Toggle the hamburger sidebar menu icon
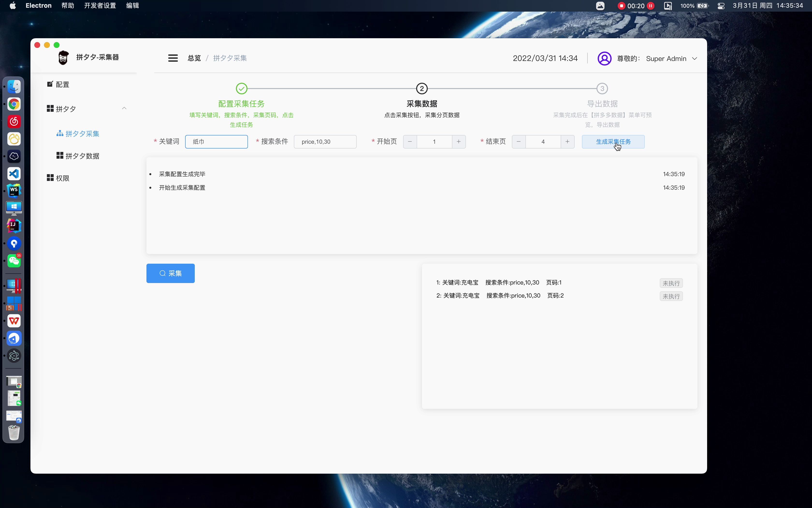This screenshot has width=812, height=508. (173, 58)
